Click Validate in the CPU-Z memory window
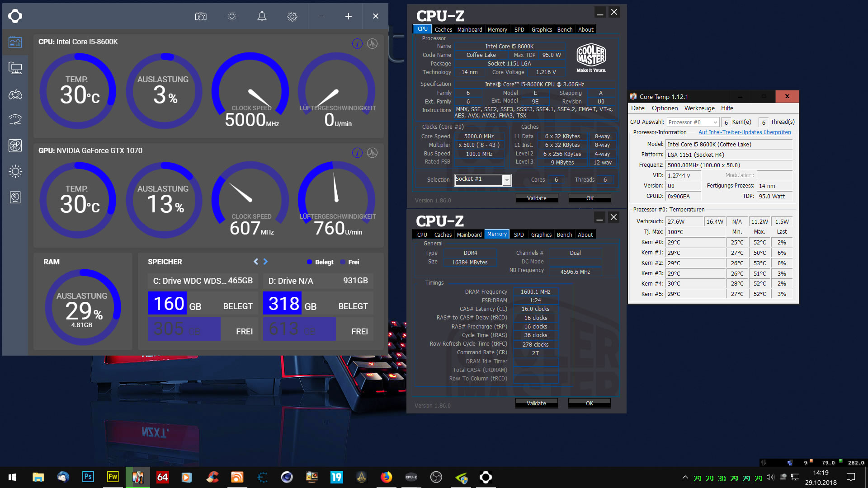This screenshot has width=868, height=488. tap(536, 403)
